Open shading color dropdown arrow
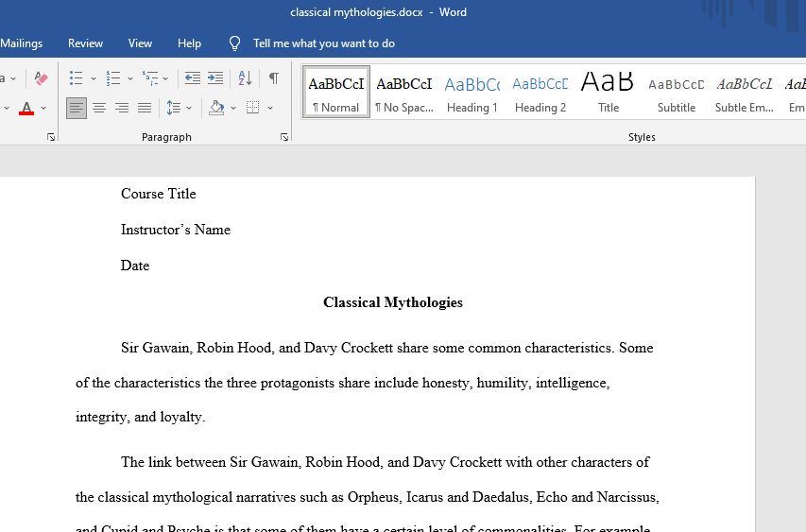 (x=233, y=108)
